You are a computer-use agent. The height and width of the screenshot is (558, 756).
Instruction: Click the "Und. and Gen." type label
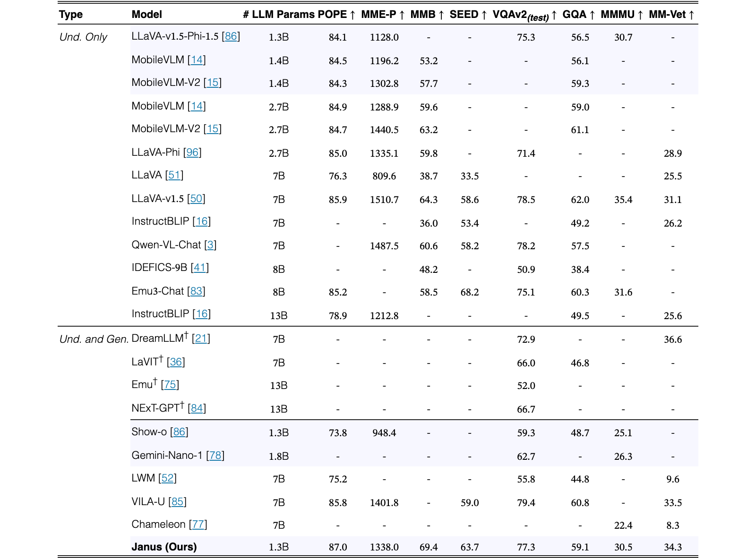point(94,339)
